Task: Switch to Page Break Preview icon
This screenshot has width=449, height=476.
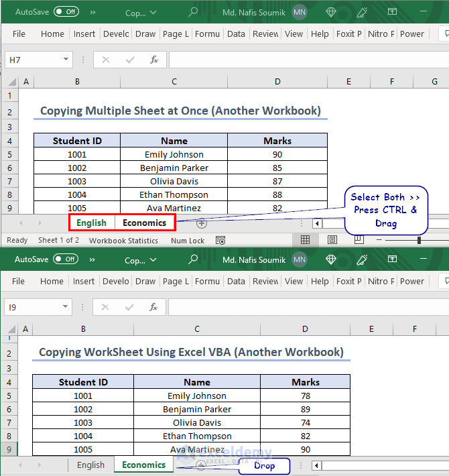Action: 359,239
